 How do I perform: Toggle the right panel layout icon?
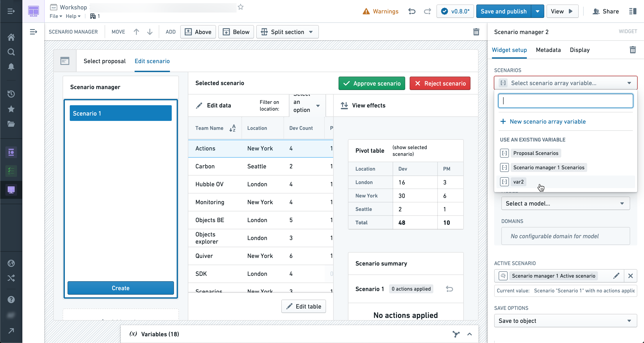pyautogui.click(x=633, y=11)
